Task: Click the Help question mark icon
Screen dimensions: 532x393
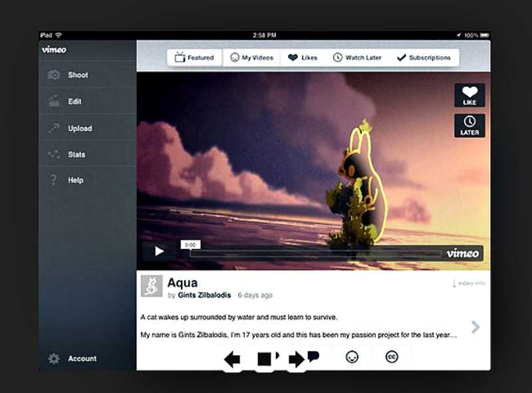Action: [54, 180]
